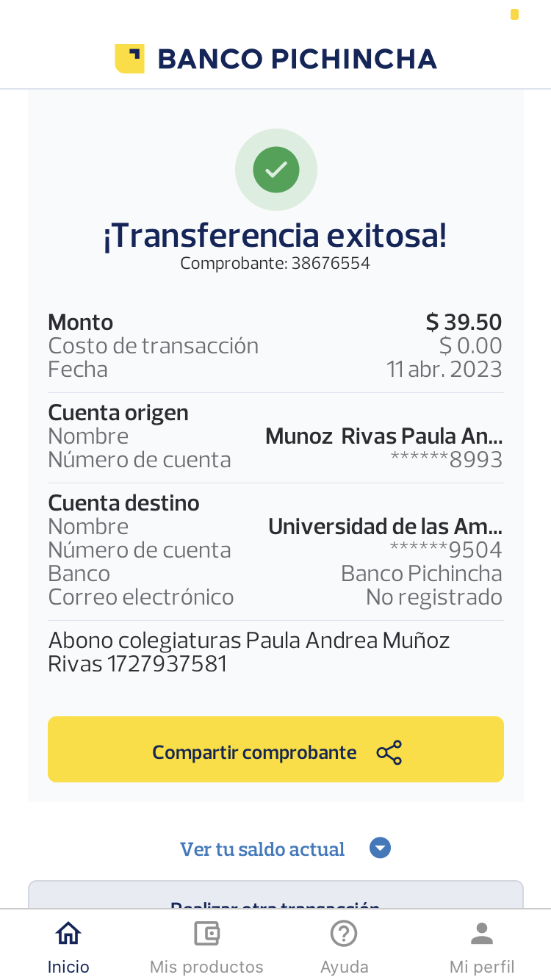Tap truncated origin name Munoz Rivas Paula
This screenshot has width=551, height=980.
click(383, 436)
